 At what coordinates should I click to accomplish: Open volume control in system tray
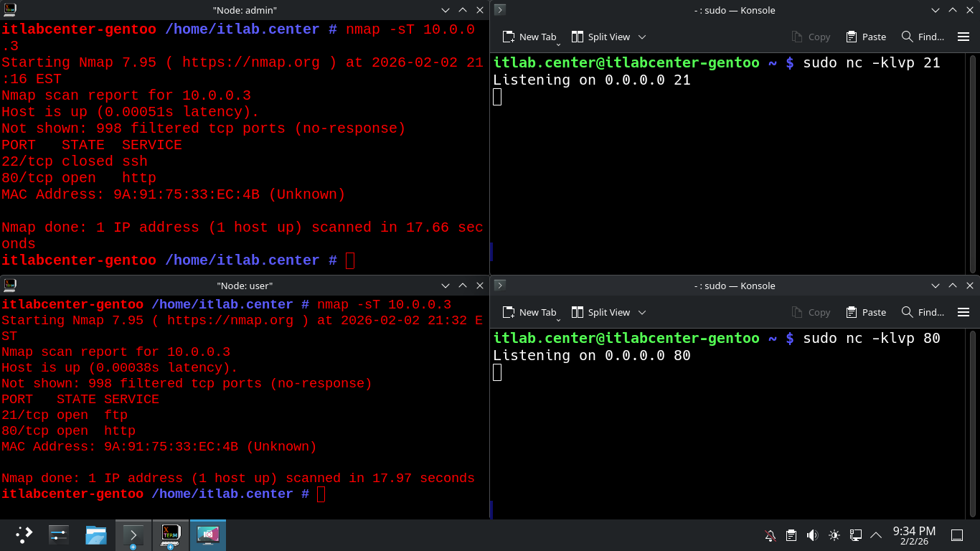[x=812, y=535]
